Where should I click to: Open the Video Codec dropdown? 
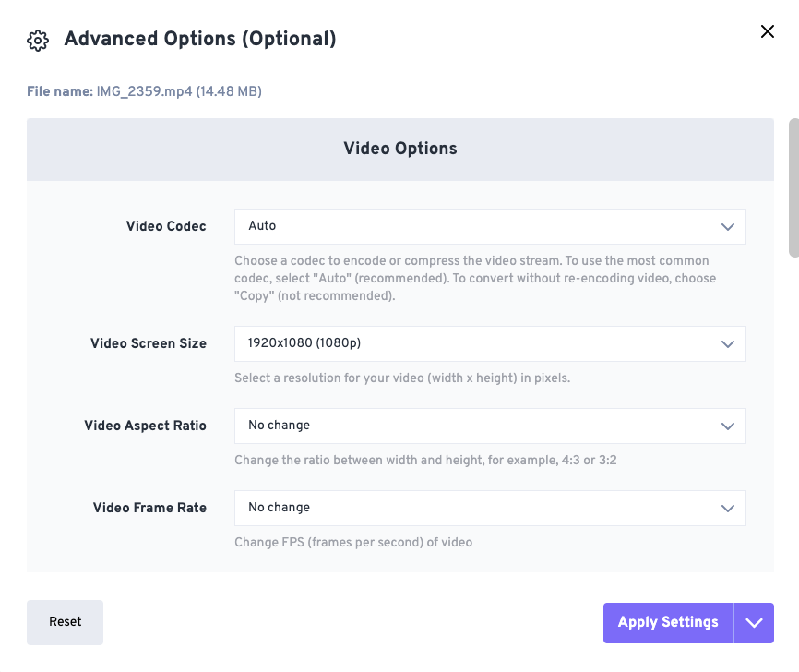tap(490, 226)
